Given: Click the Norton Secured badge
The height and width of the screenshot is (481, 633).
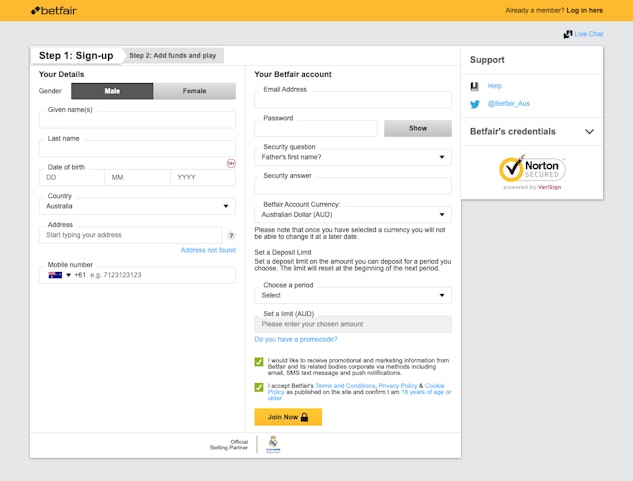Looking at the screenshot, I should (x=532, y=169).
